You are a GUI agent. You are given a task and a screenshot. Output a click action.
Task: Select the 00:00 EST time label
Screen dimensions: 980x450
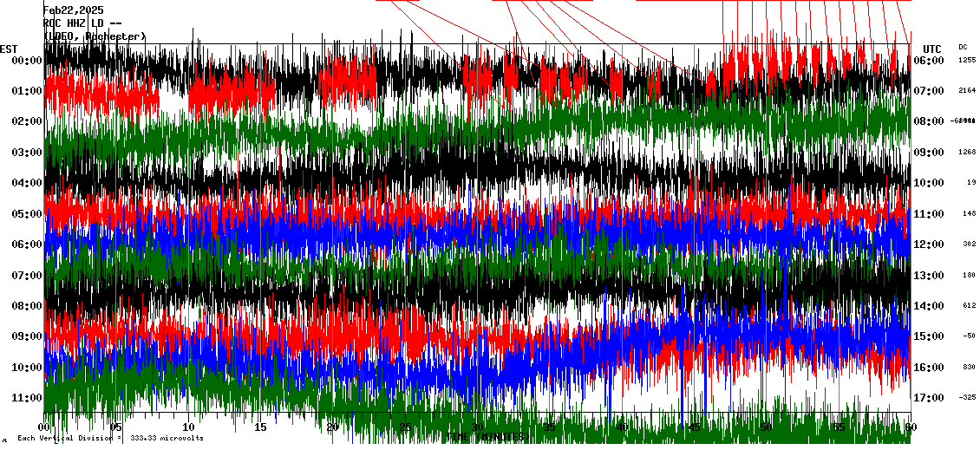26,61
